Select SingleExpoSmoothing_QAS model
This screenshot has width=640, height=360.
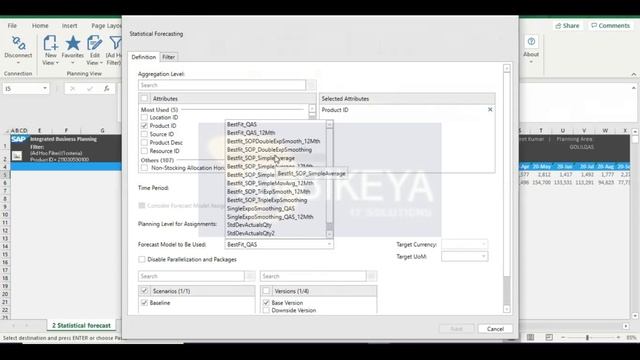(261, 208)
